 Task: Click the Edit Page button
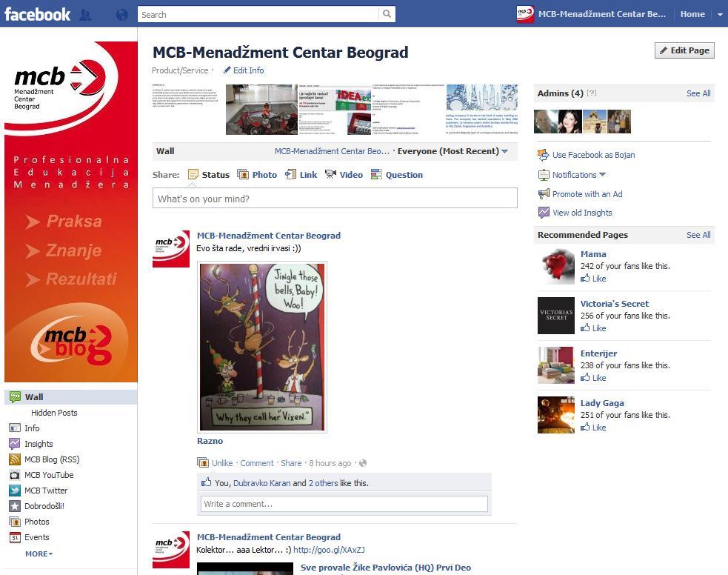point(684,50)
